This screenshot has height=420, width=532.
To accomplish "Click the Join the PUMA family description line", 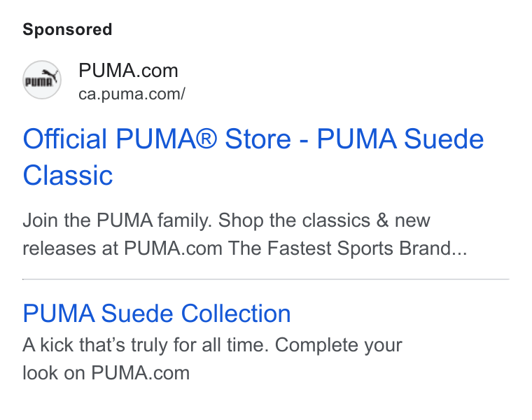I will pyautogui.click(x=226, y=220).
